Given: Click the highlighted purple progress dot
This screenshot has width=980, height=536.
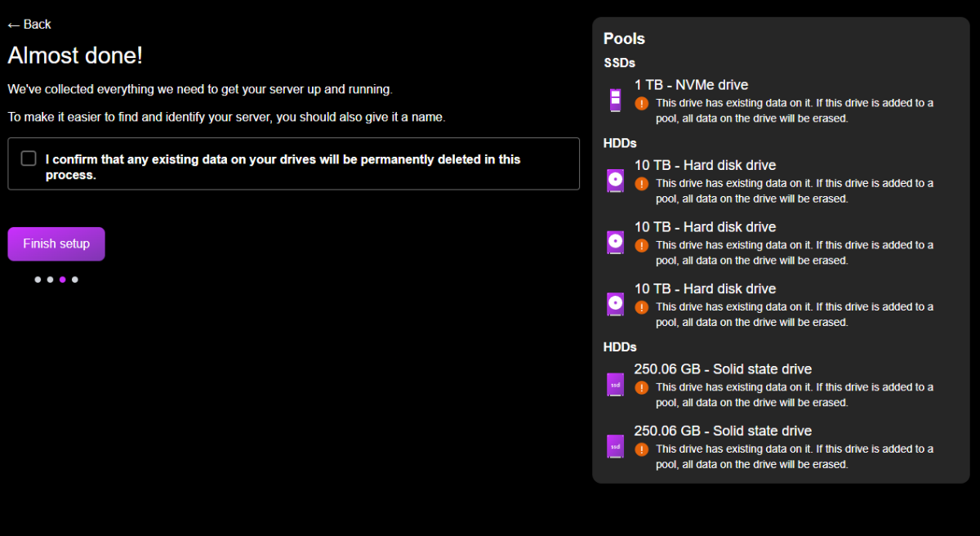Looking at the screenshot, I should tap(63, 279).
